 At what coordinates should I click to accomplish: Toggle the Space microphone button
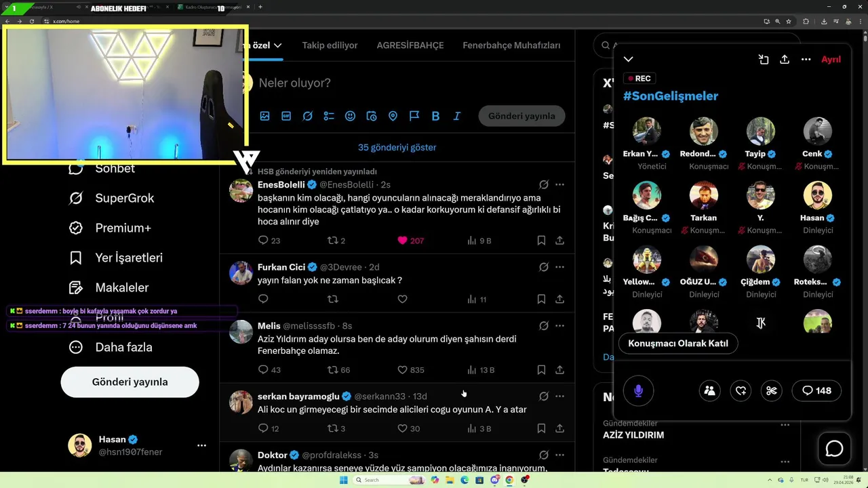click(x=638, y=390)
